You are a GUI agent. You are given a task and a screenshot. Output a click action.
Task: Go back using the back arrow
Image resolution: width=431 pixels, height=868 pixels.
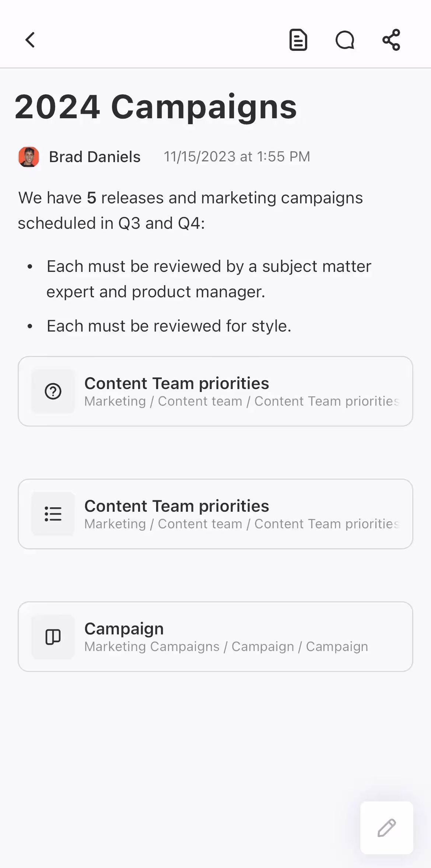click(30, 40)
